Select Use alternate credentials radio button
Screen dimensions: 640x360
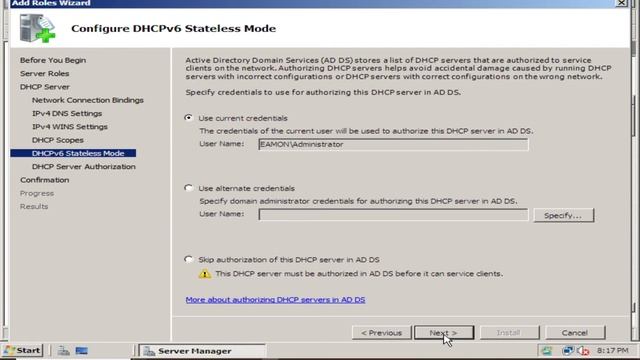(x=188, y=188)
